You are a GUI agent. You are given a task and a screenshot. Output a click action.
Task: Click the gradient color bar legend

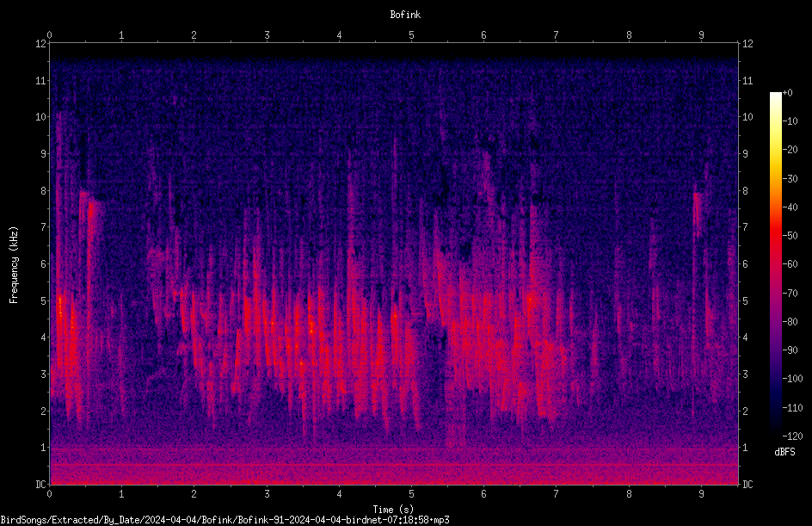pyautogui.click(x=775, y=264)
